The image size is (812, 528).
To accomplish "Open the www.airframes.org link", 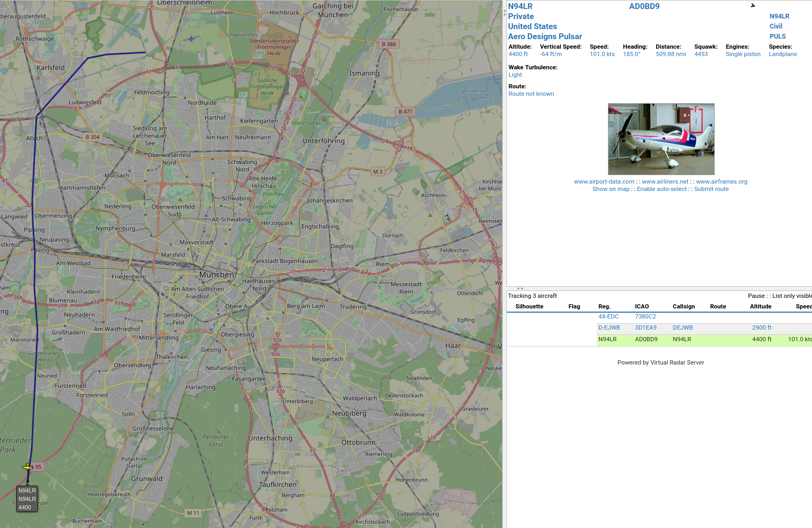I will click(x=721, y=181).
